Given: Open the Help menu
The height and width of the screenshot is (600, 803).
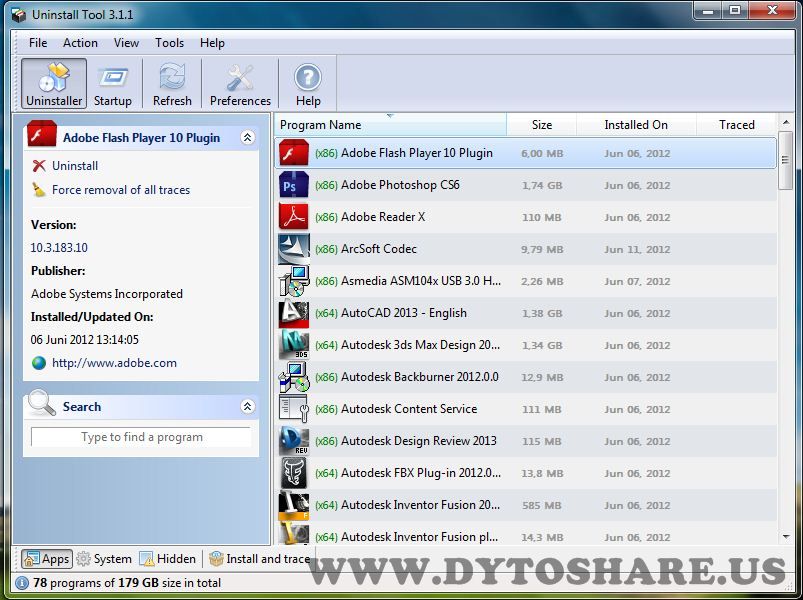Looking at the screenshot, I should tap(212, 42).
